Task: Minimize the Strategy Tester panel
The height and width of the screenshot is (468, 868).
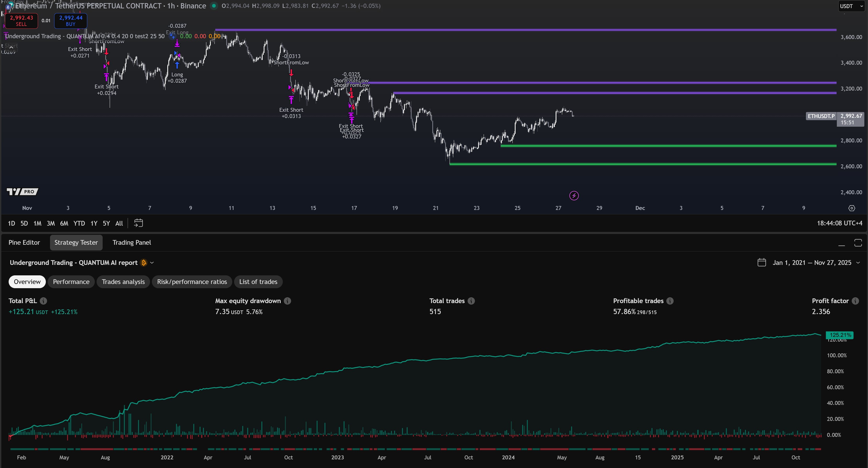Action: tap(841, 245)
